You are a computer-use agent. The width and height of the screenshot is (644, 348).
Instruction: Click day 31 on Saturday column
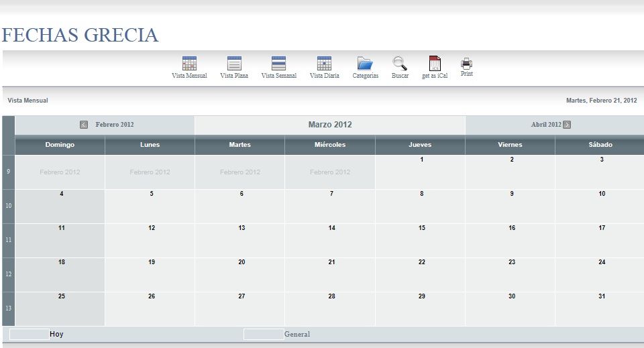tap(602, 296)
